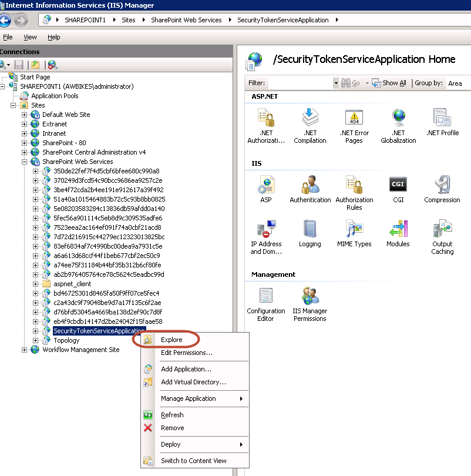This screenshot has width=471, height=476.
Task: Open the File menu
Action: (x=8, y=37)
